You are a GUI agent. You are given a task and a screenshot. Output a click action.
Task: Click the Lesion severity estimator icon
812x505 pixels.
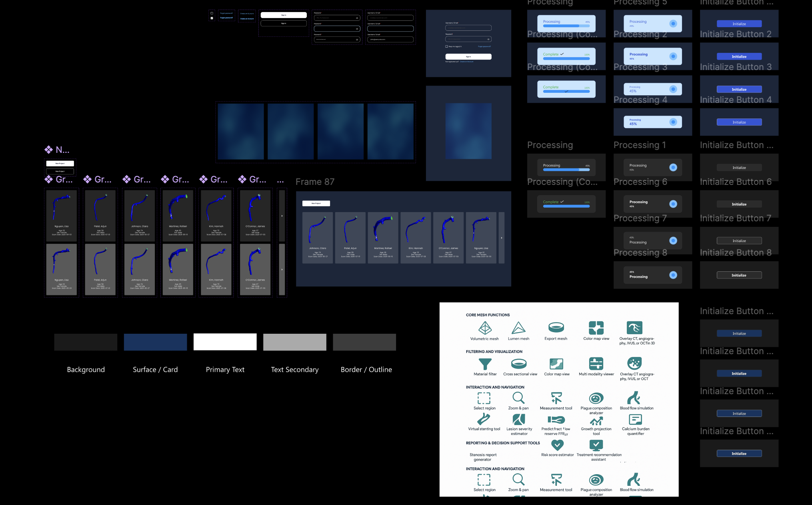pos(519,419)
